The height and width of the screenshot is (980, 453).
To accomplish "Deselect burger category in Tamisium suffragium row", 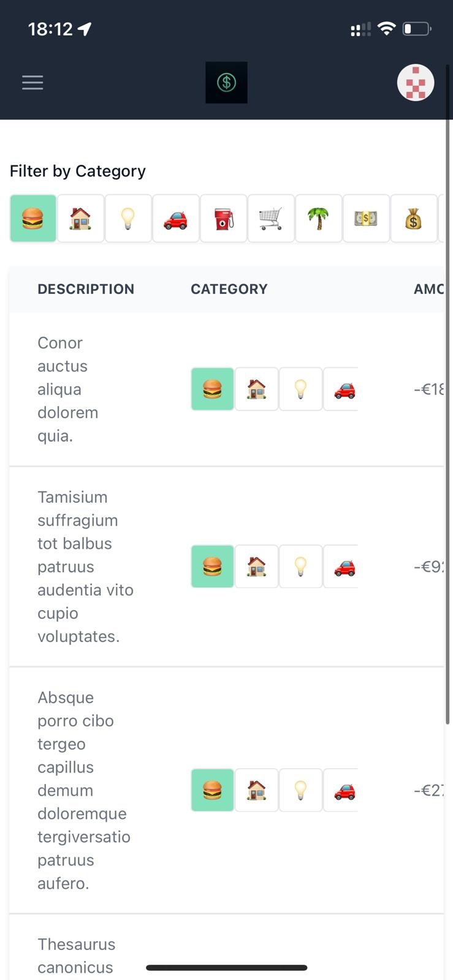I will [x=213, y=567].
